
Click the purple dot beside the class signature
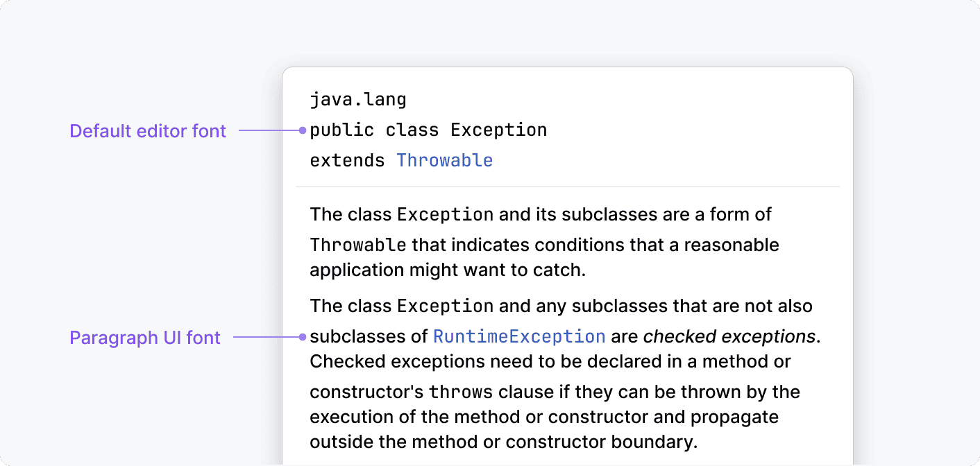(303, 130)
